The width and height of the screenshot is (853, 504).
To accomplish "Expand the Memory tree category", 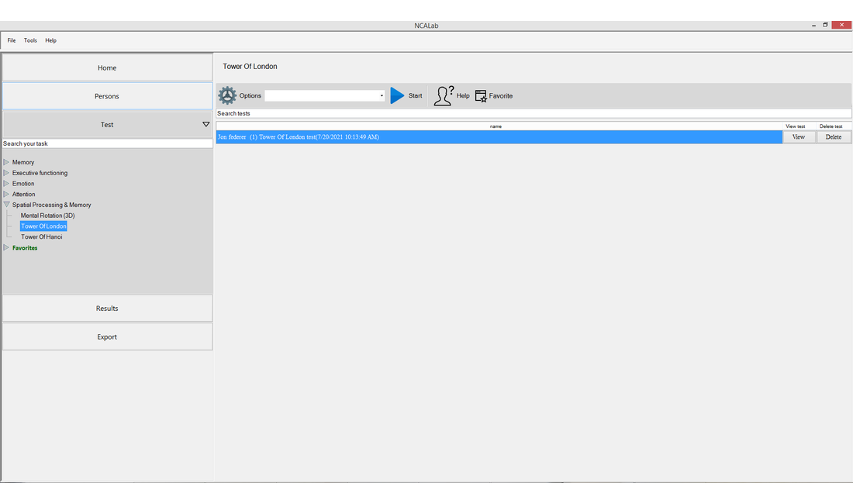I will pos(7,162).
